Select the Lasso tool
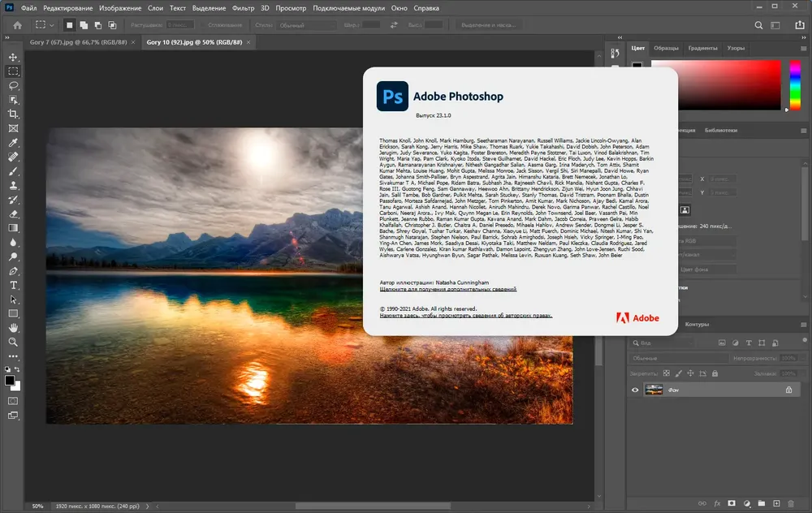The width and height of the screenshot is (812, 513). (x=13, y=85)
